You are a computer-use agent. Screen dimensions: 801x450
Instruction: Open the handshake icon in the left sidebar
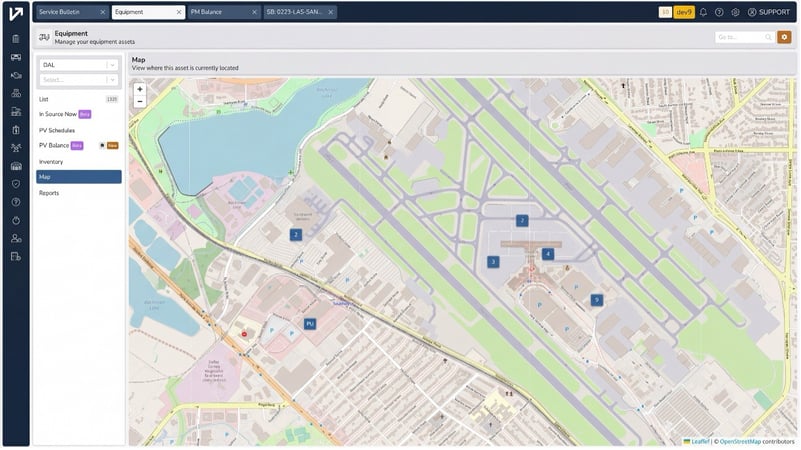click(16, 76)
